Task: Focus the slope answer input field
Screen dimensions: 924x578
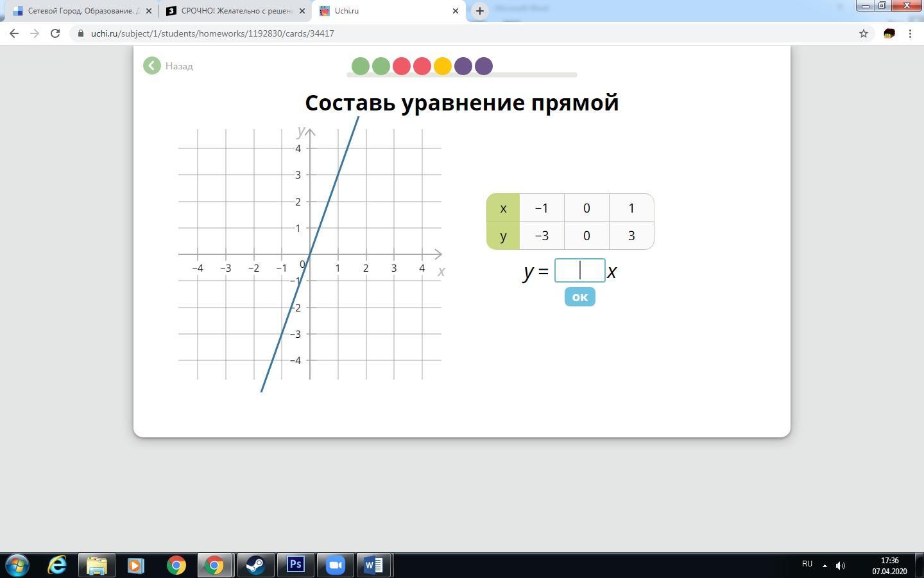Action: (x=580, y=270)
